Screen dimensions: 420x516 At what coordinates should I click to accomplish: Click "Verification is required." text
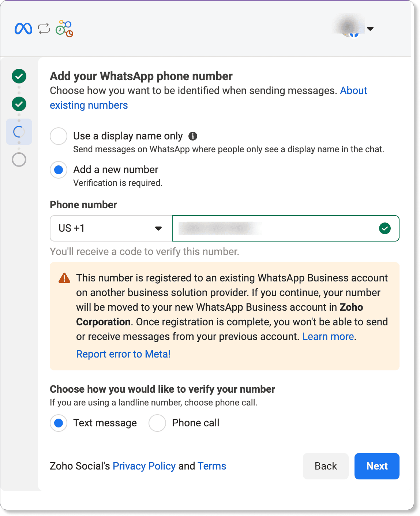coord(118,183)
